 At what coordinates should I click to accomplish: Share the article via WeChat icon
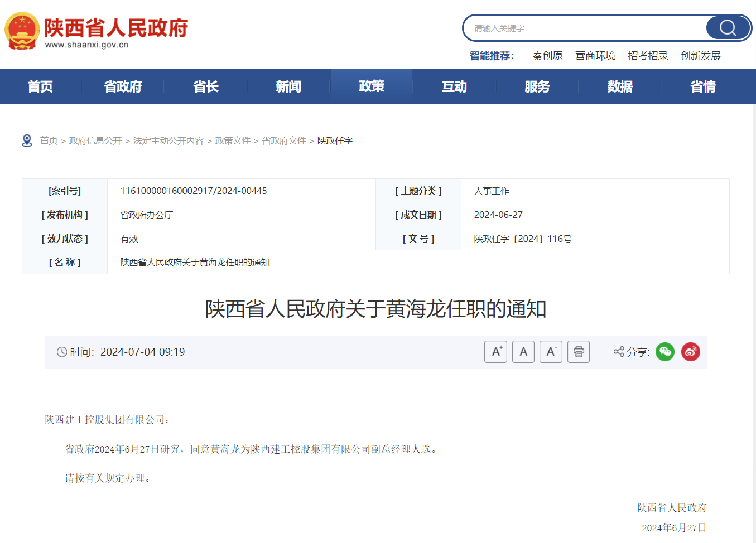click(x=664, y=352)
